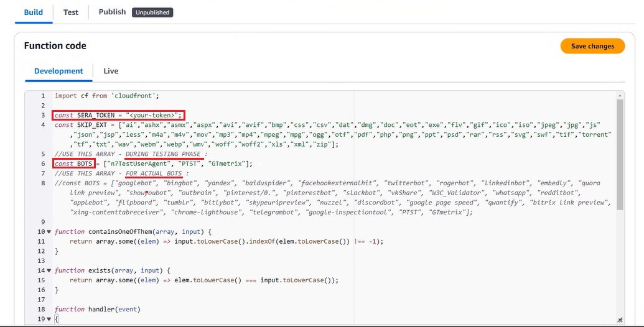Click the Unpublished status badge
Image resolution: width=644 pixels, height=327 pixels.
[x=152, y=12]
